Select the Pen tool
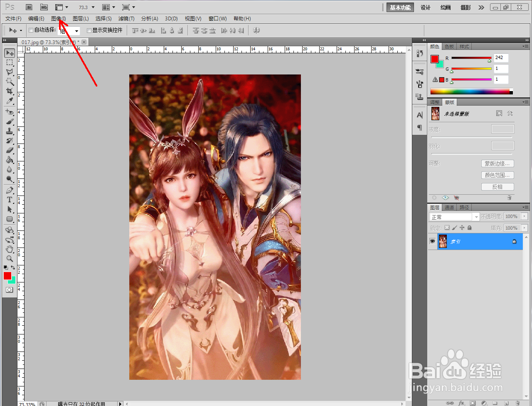The image size is (532, 406). click(x=10, y=190)
